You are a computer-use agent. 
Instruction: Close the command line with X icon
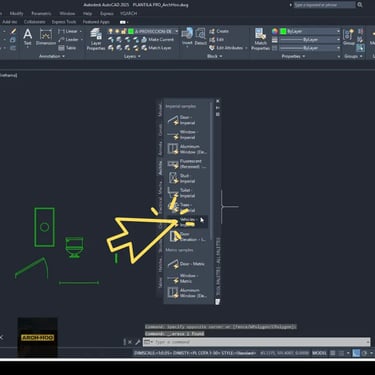[x=130, y=342]
